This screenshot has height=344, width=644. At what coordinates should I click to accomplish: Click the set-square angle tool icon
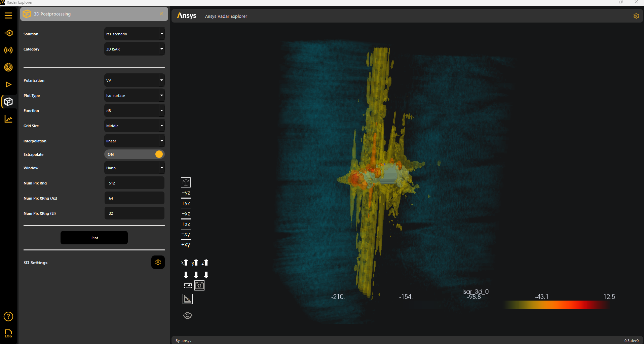(x=188, y=299)
